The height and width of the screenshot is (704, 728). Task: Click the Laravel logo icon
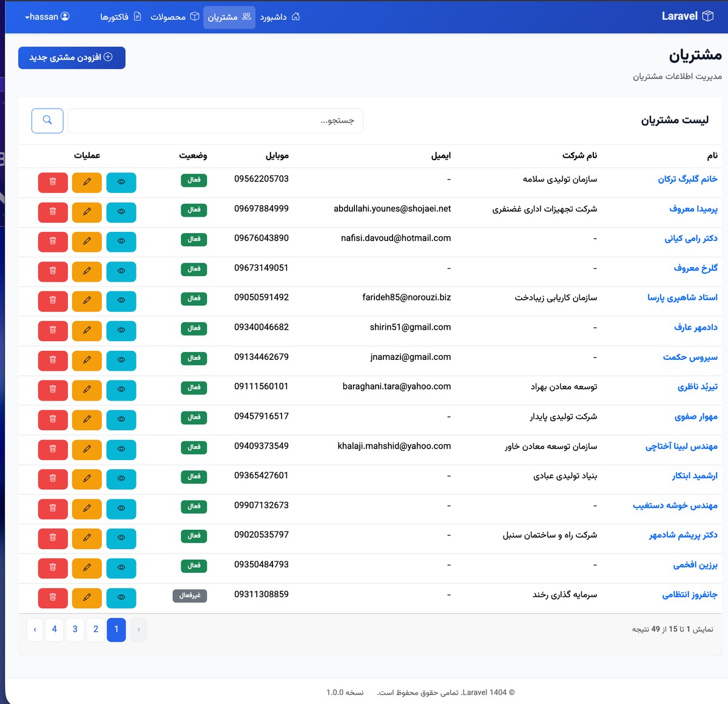(x=709, y=16)
